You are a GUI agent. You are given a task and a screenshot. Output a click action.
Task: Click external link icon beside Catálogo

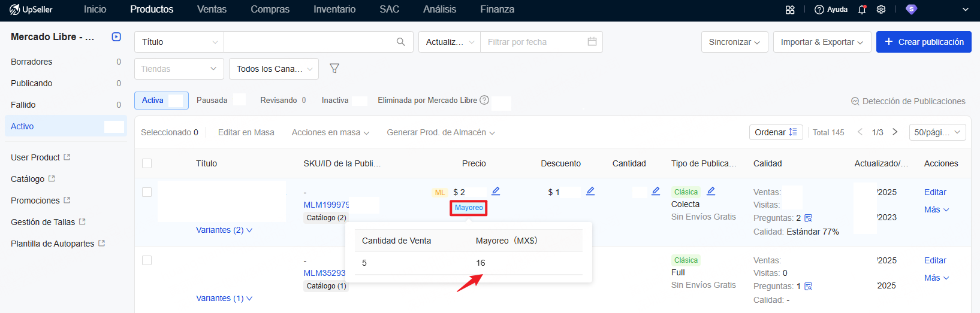click(x=52, y=178)
